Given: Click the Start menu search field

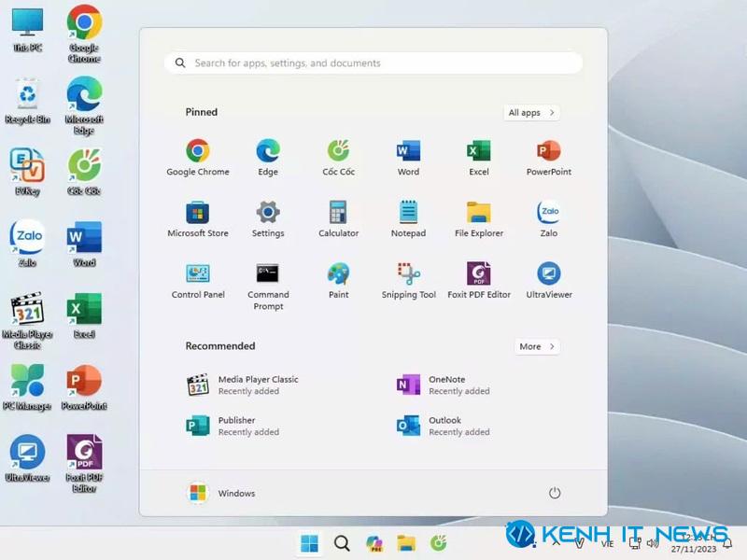Looking at the screenshot, I should coord(373,63).
